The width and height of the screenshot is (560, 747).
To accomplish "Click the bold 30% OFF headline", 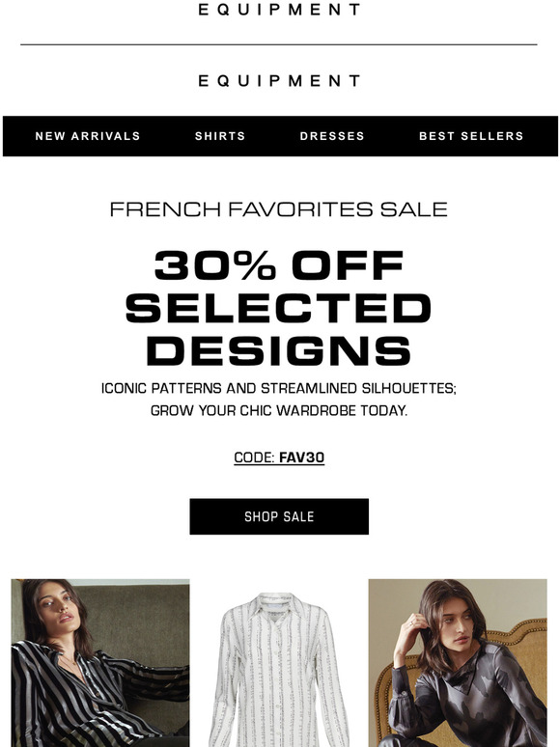I will (279, 265).
